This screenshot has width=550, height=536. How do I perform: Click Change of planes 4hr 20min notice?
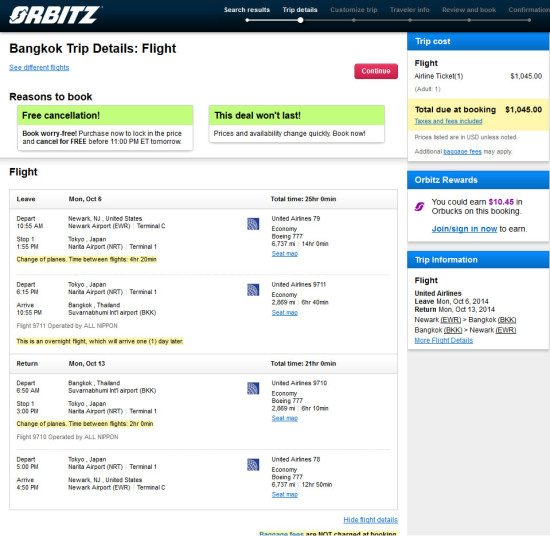pyautogui.click(x=86, y=260)
